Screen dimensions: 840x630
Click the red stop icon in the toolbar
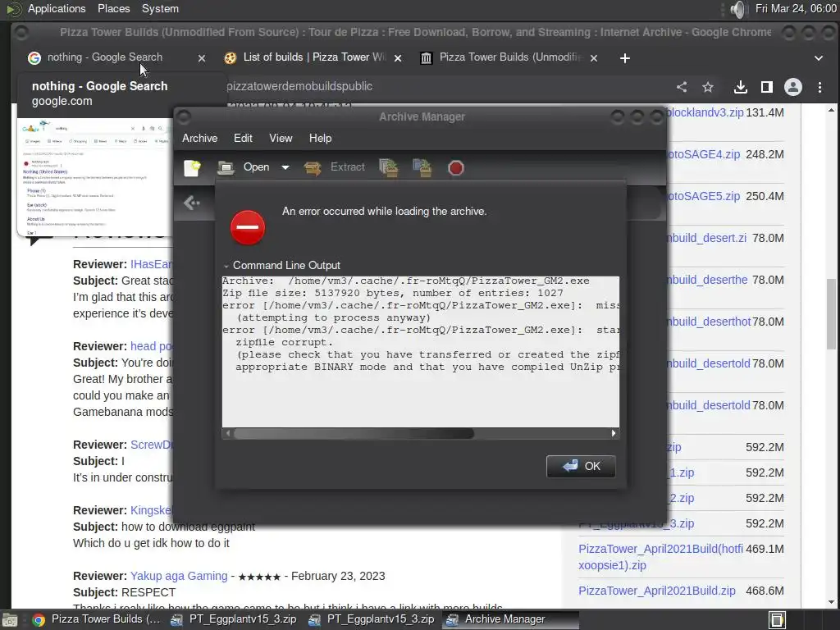tap(455, 168)
